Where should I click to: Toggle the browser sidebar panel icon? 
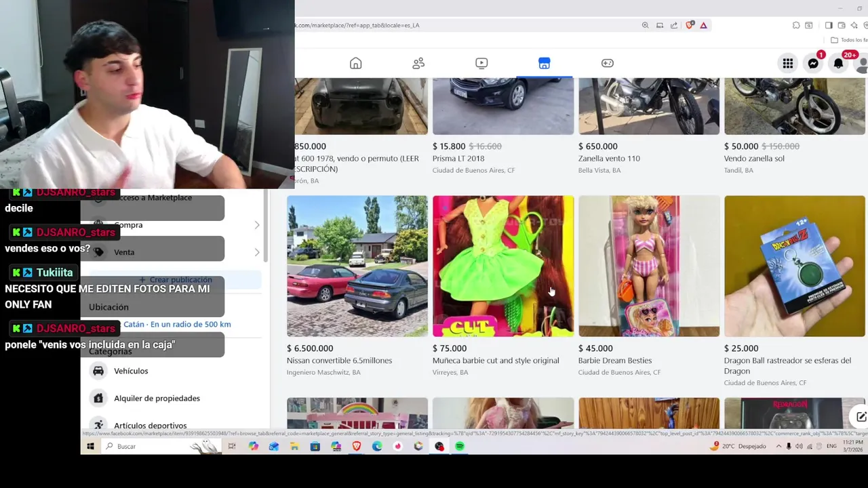click(829, 25)
